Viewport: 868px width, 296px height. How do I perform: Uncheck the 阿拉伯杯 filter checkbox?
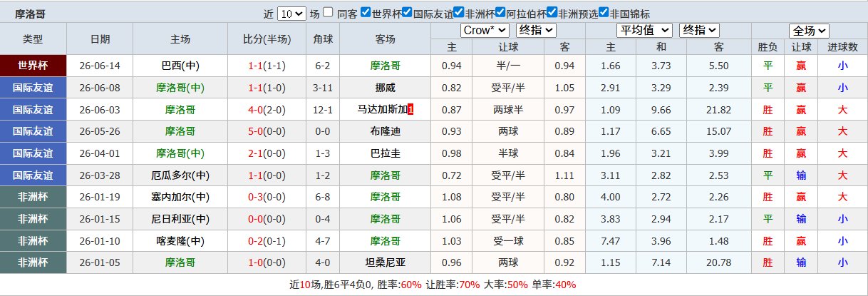tap(501, 12)
